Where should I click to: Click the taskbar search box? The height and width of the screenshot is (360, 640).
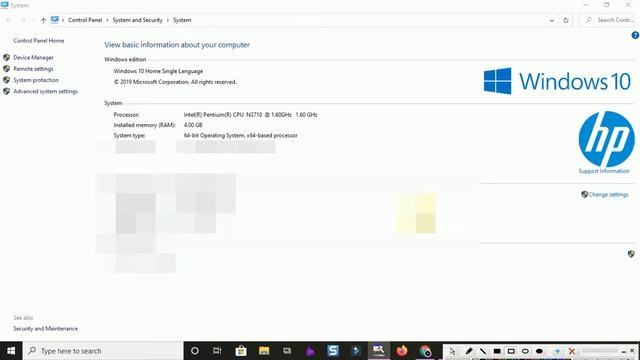[103, 351]
